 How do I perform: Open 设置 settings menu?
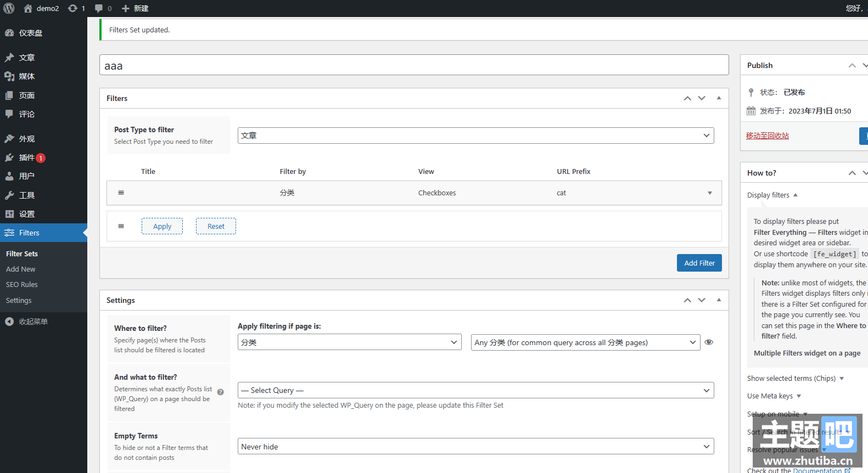tap(43, 214)
